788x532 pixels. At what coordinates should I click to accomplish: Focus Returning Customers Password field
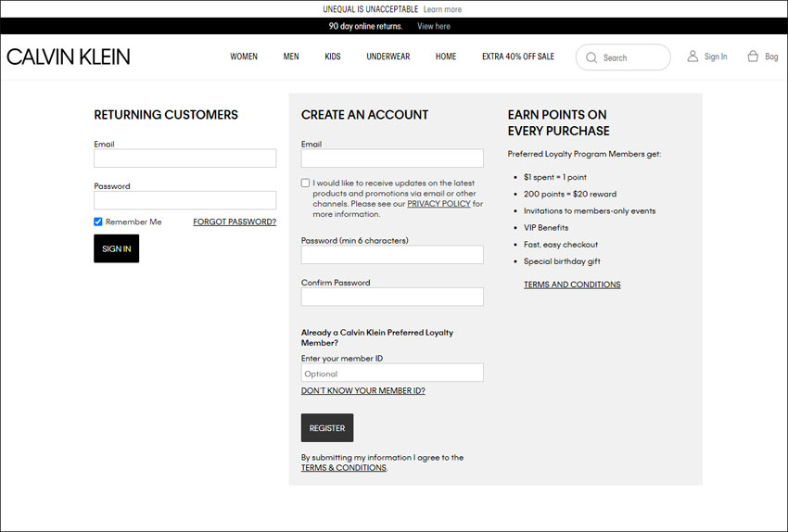[184, 200]
